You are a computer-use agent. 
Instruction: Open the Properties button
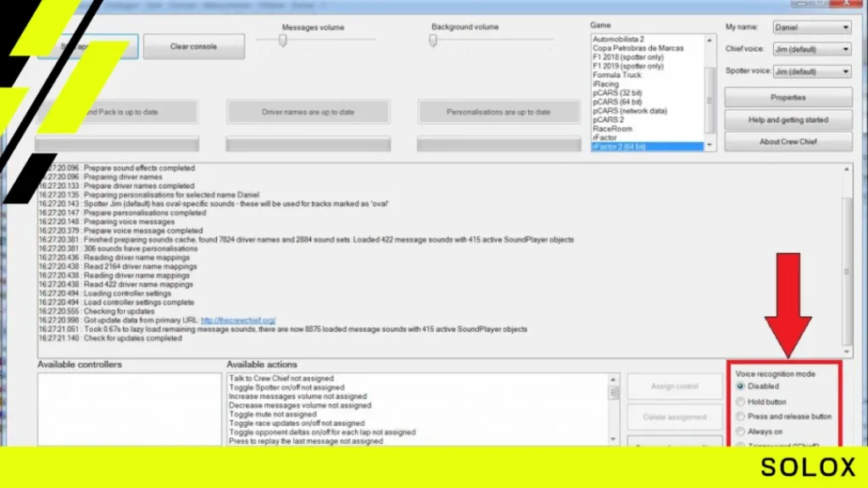coord(788,97)
